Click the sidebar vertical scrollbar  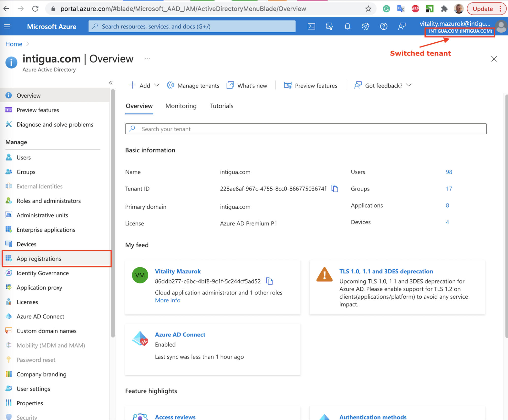pos(113,213)
